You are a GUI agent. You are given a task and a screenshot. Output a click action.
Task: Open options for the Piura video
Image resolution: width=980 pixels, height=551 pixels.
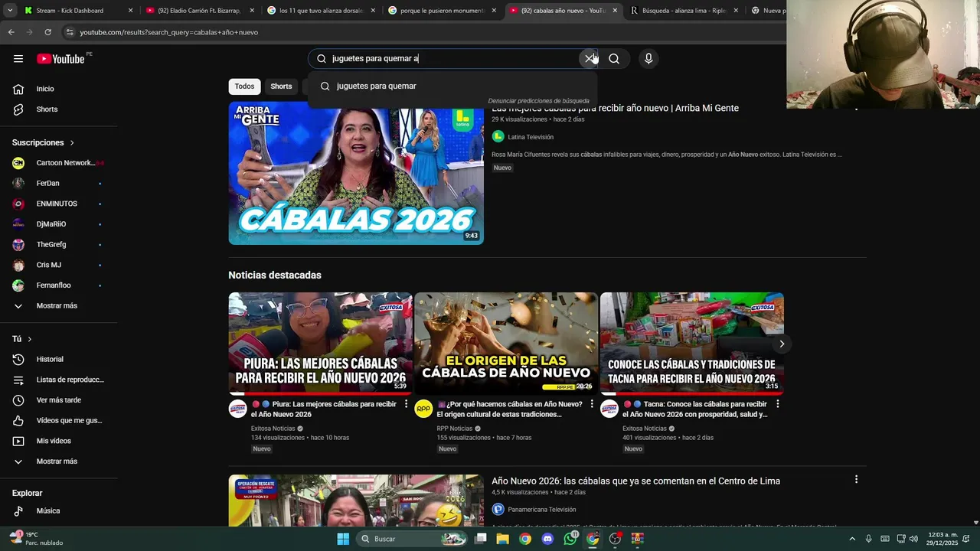point(407,404)
